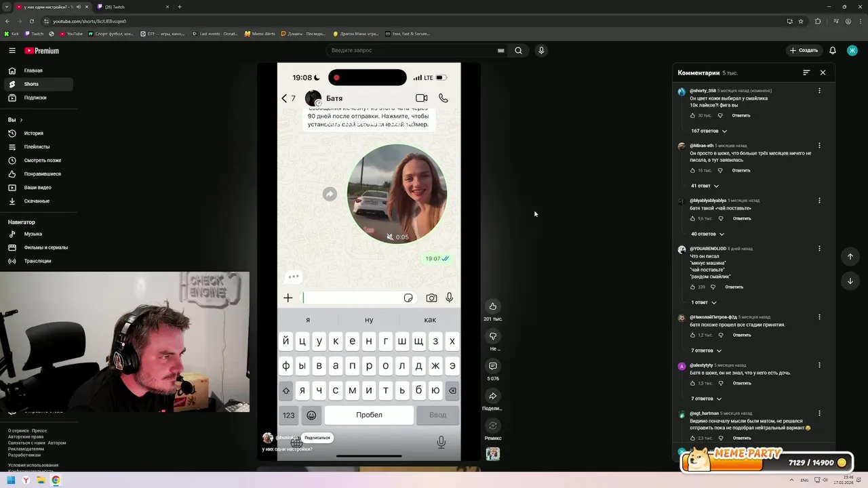The height and width of the screenshot is (488, 868).
Task: Mute the YouTube tab audio icon
Action: tap(78, 7)
